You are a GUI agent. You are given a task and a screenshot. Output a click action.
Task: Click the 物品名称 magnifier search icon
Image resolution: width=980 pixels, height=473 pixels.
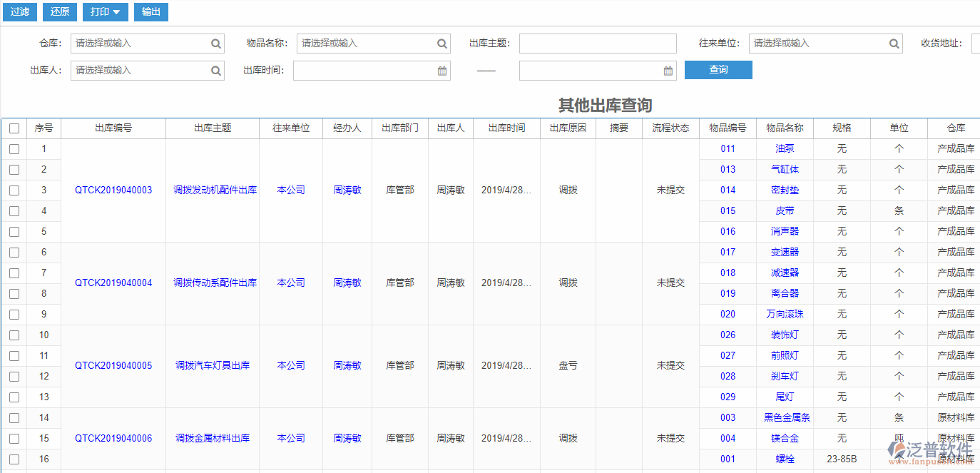coord(442,44)
